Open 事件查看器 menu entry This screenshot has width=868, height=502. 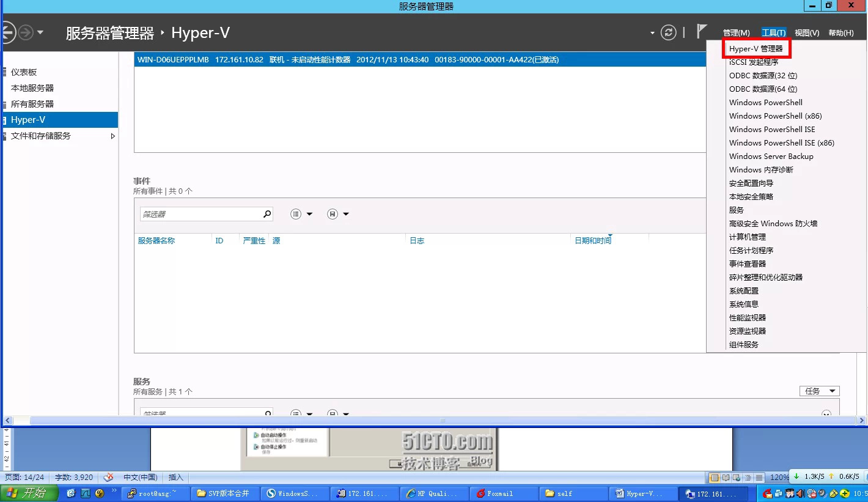click(748, 264)
